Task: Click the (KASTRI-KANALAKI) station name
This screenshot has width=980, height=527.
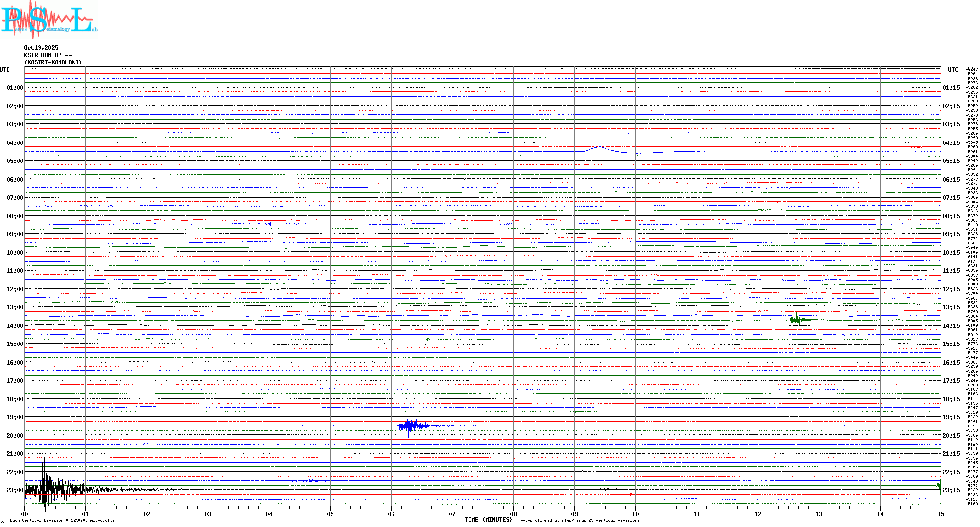Action: click(x=53, y=62)
